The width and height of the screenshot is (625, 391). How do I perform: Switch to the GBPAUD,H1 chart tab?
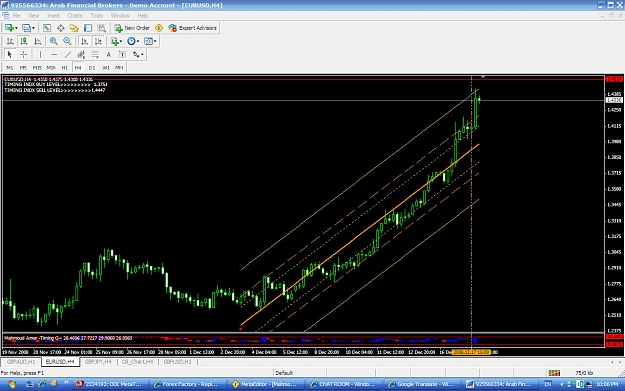[21, 362]
